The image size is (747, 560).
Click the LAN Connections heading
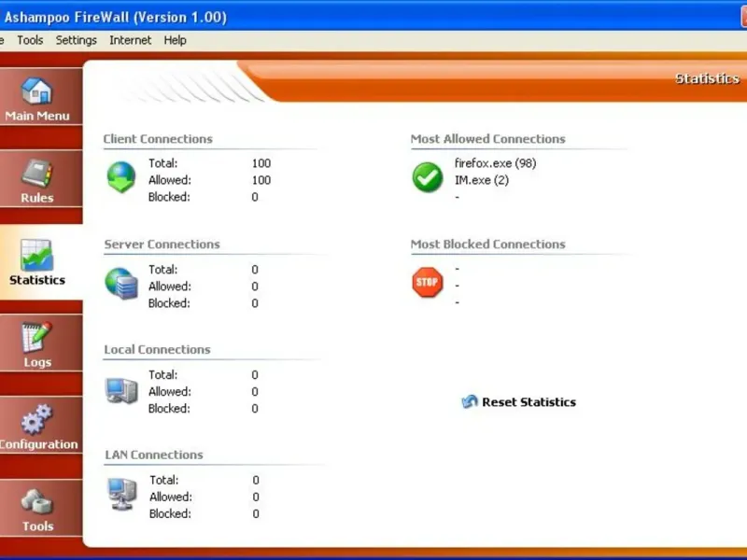(x=154, y=455)
